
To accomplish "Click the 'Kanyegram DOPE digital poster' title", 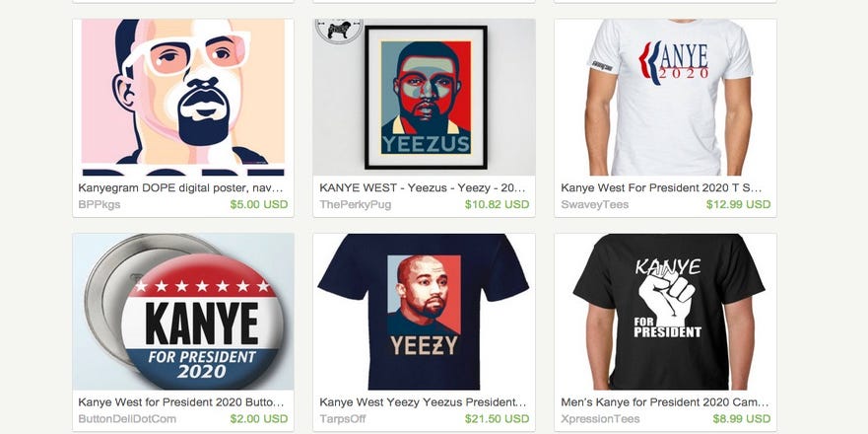I will (x=181, y=187).
